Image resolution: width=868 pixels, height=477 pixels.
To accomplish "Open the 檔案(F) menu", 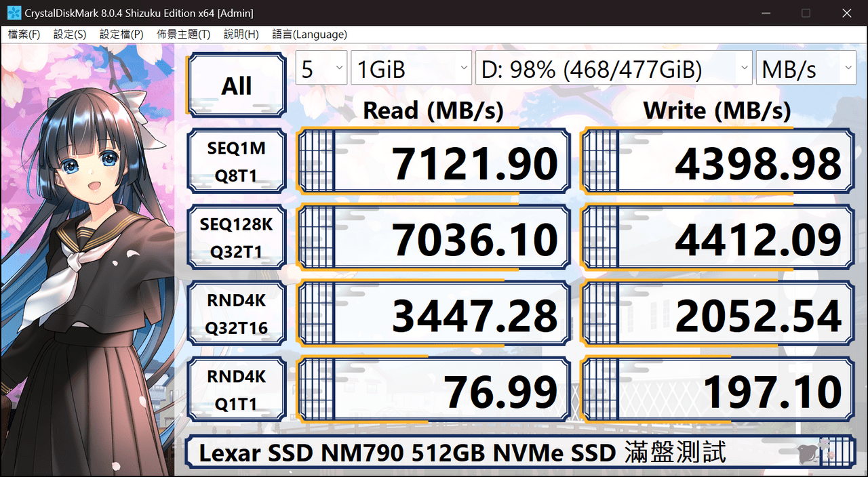I will pyautogui.click(x=24, y=35).
